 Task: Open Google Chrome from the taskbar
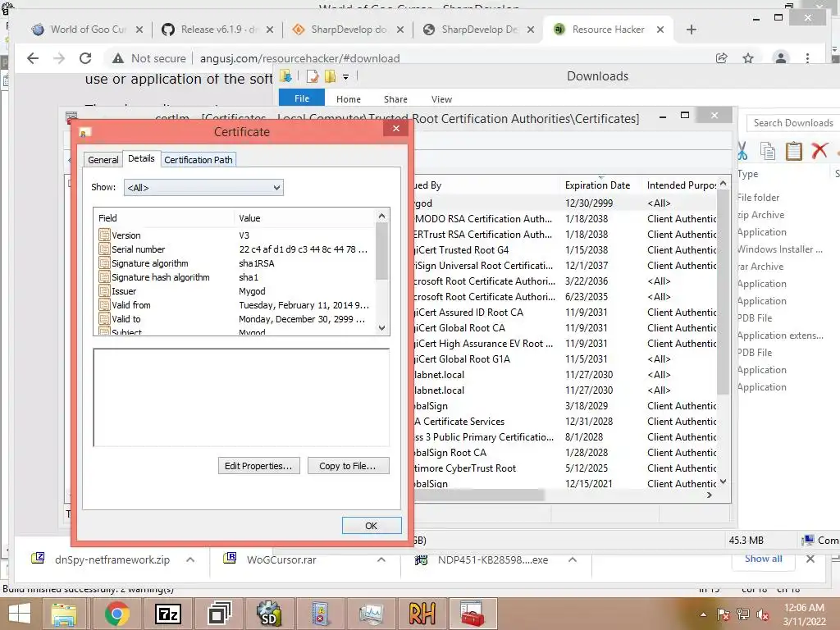[116, 614]
